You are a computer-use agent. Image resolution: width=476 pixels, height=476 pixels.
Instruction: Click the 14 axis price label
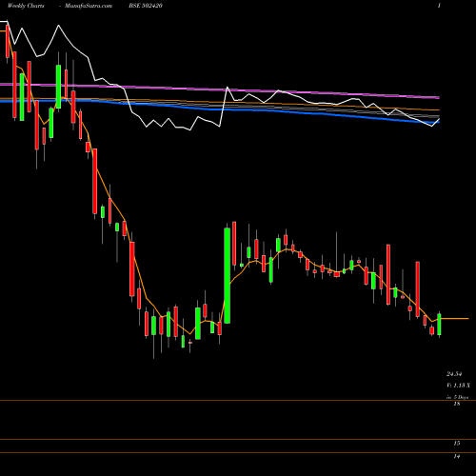[457, 457]
